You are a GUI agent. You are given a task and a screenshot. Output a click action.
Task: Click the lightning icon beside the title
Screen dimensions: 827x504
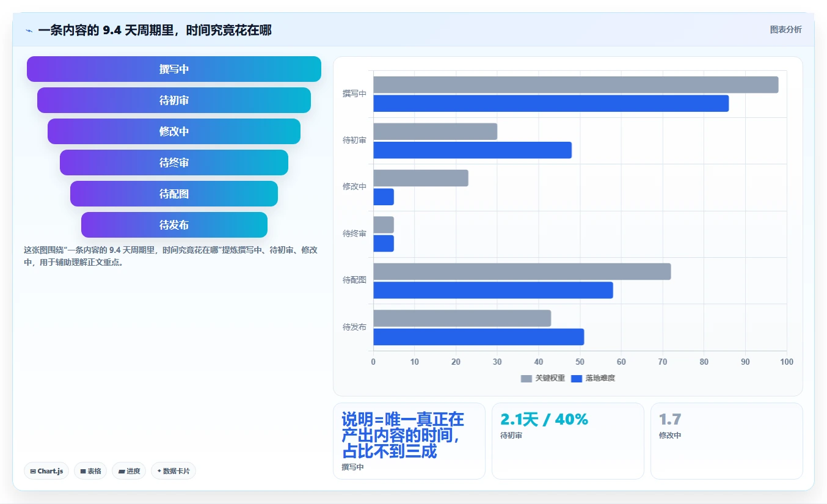point(29,31)
